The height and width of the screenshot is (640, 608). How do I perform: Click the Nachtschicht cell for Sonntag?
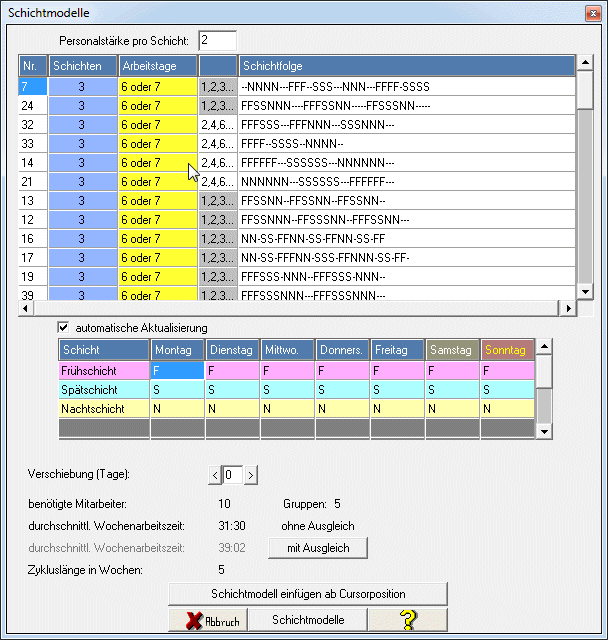point(507,409)
